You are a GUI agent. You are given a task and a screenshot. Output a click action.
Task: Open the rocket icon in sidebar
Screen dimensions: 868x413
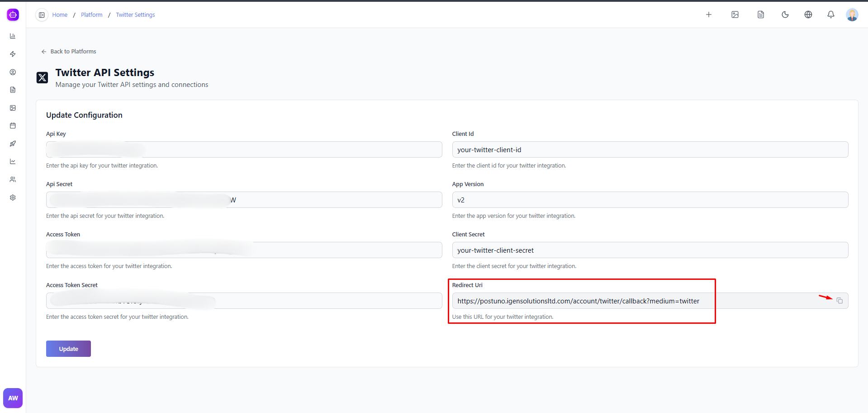point(13,144)
